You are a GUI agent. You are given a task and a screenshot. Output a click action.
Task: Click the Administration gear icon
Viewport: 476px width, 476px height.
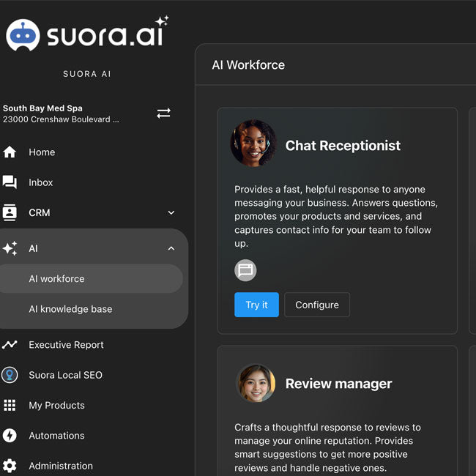coord(10,466)
